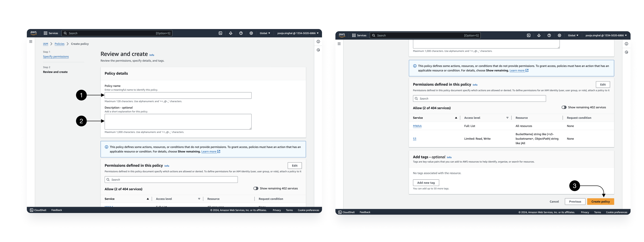Click Info link by Permissions defined, right window
This screenshot has width=644, height=242.
[x=475, y=85]
